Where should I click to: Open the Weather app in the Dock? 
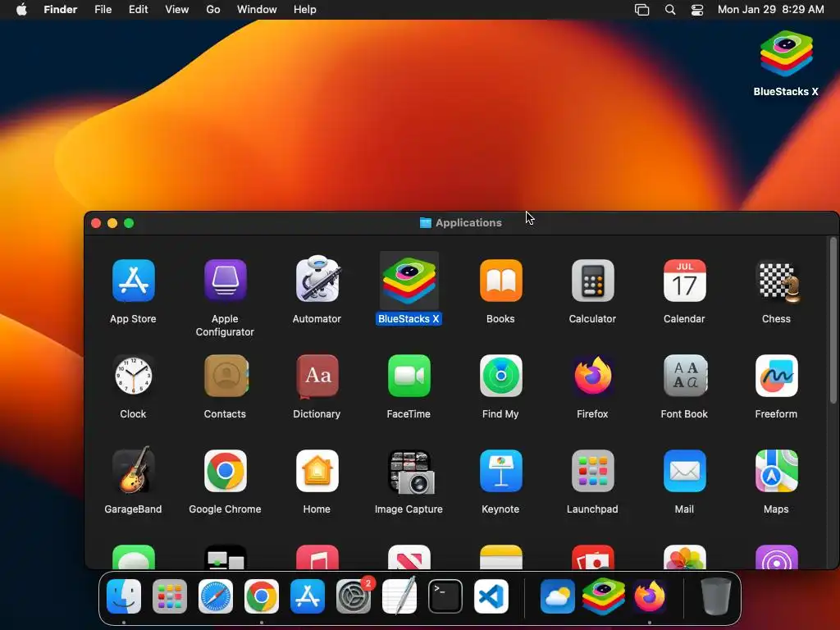pyautogui.click(x=558, y=596)
